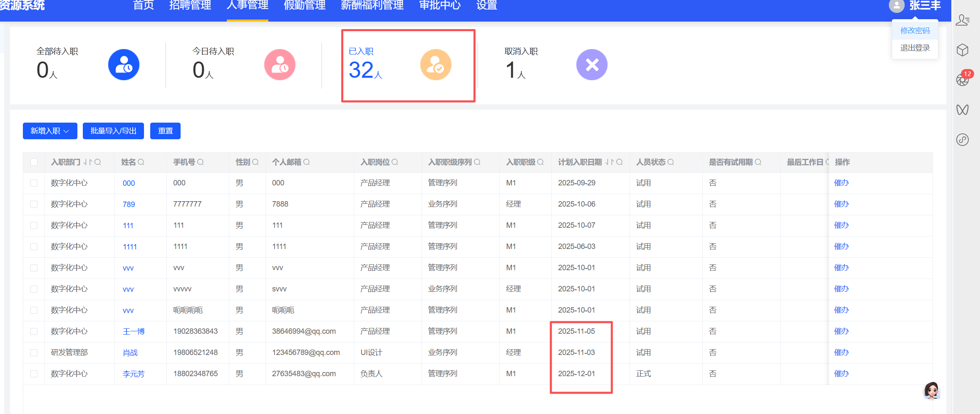Check the checkbox for 王一博 row
The image size is (980, 414).
pos(34,331)
